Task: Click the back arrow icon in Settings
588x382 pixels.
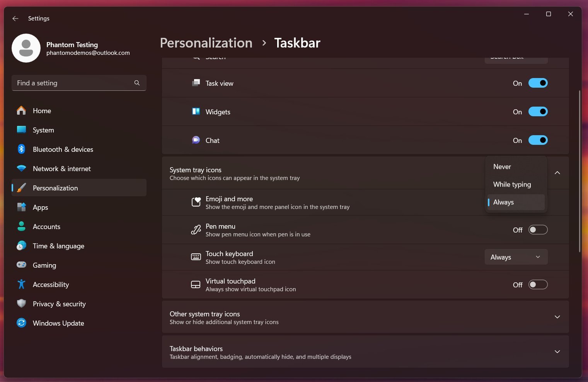Action: (x=15, y=19)
